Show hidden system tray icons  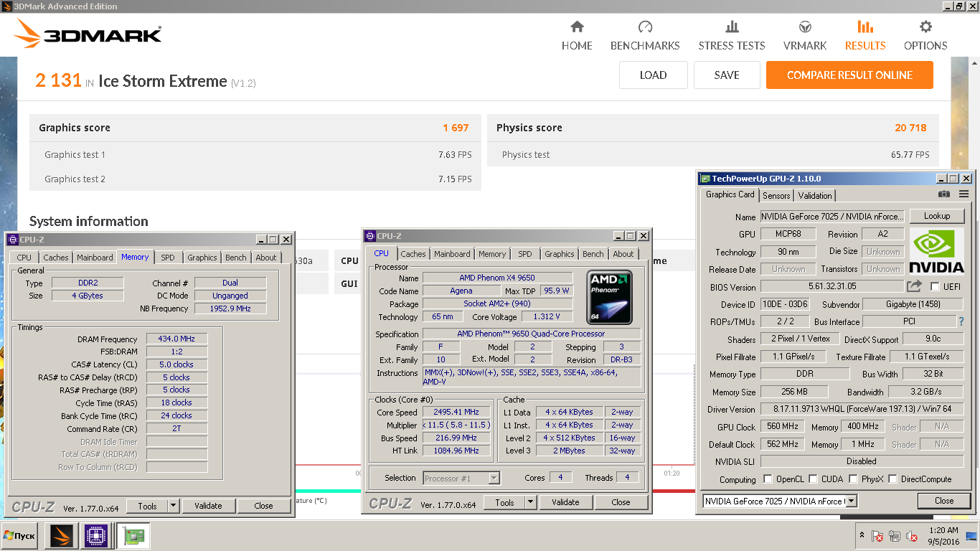(862, 535)
